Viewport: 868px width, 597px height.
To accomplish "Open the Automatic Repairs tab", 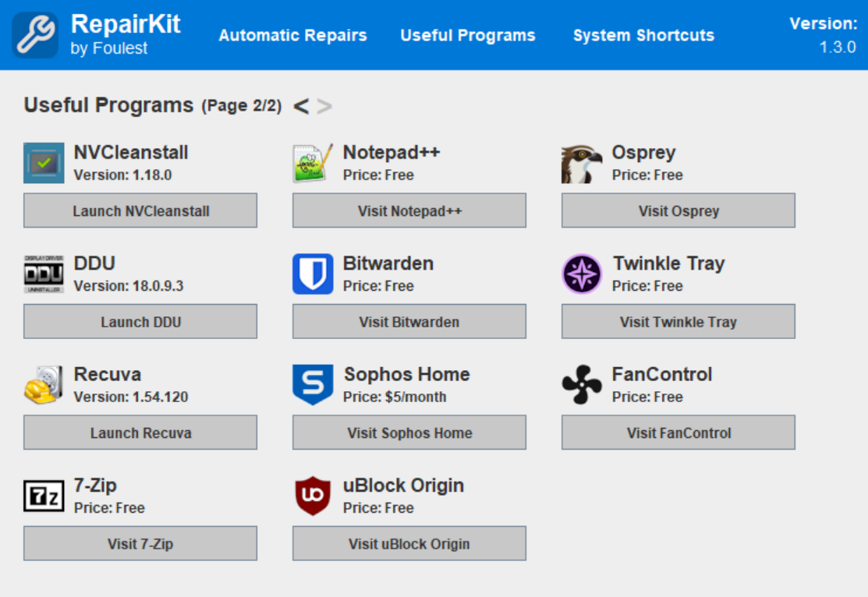I will pos(292,35).
